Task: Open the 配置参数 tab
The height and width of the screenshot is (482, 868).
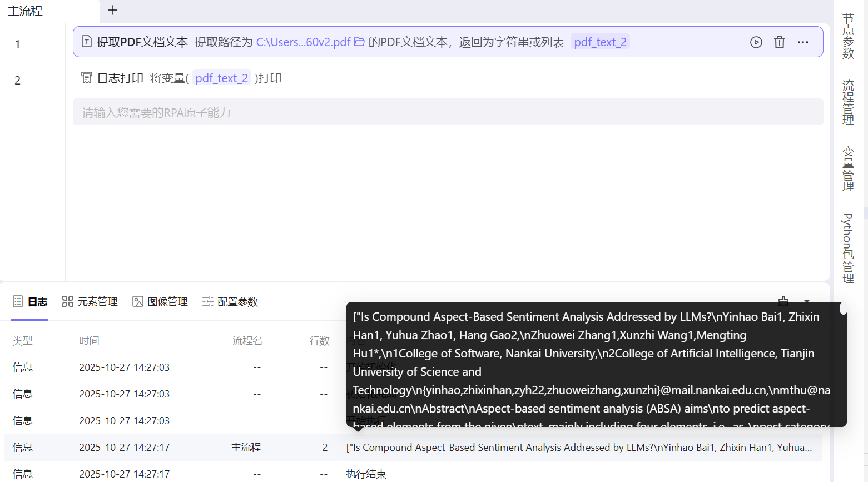Action: [230, 302]
